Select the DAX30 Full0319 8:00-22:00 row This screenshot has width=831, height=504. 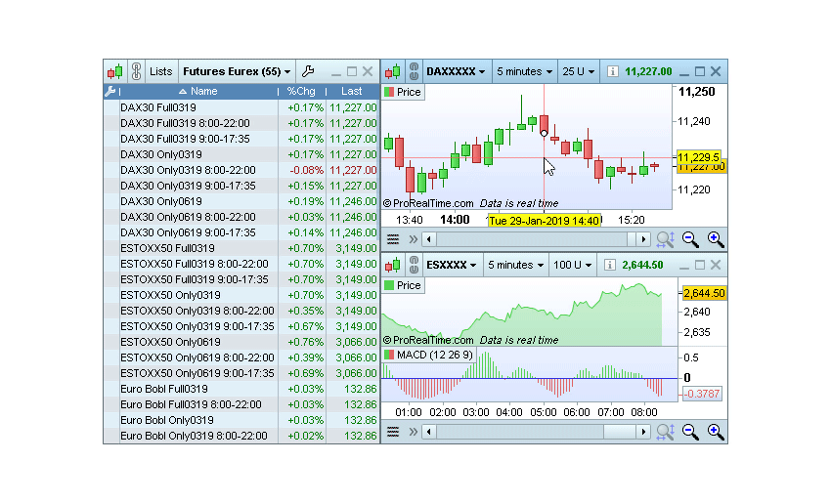click(241, 123)
